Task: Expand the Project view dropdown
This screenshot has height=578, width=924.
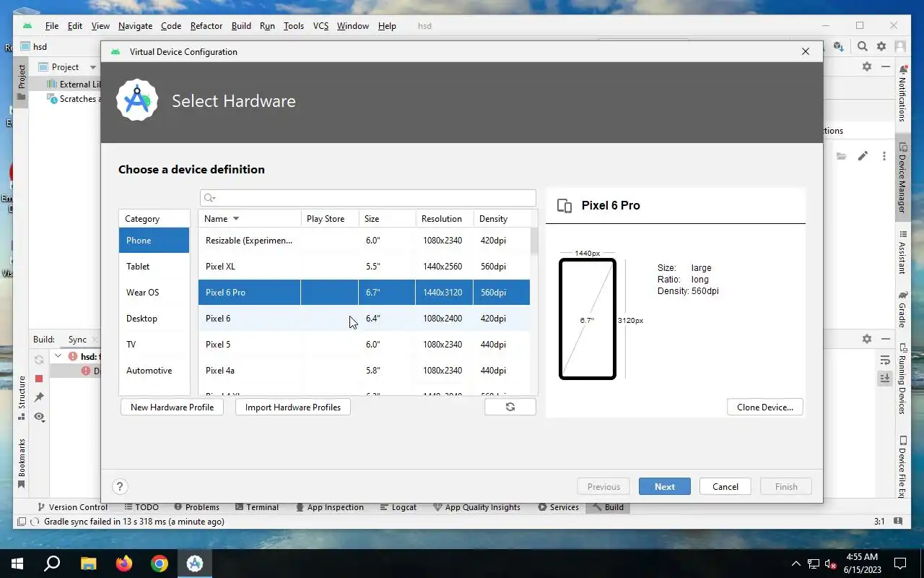Action: pos(92,67)
